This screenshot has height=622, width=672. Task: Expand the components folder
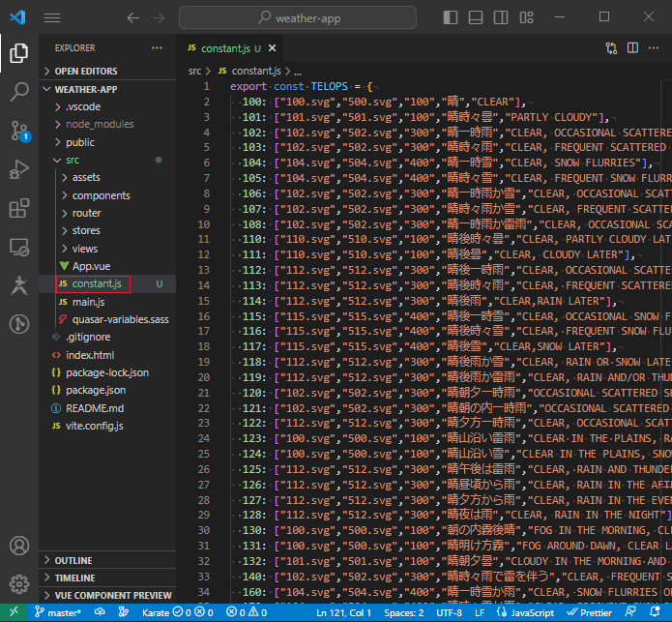[x=107, y=195]
